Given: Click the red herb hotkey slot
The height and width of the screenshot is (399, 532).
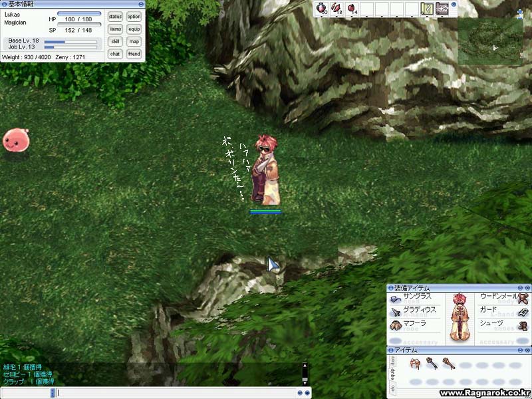Looking at the screenshot, I should (x=336, y=9).
